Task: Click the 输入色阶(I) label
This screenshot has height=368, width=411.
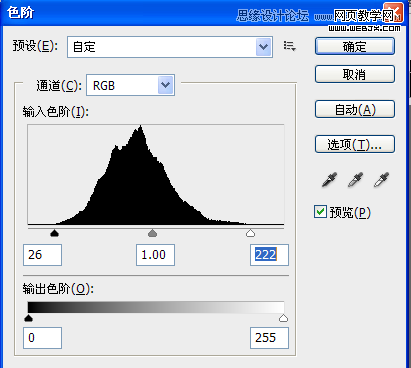Action: click(x=56, y=112)
